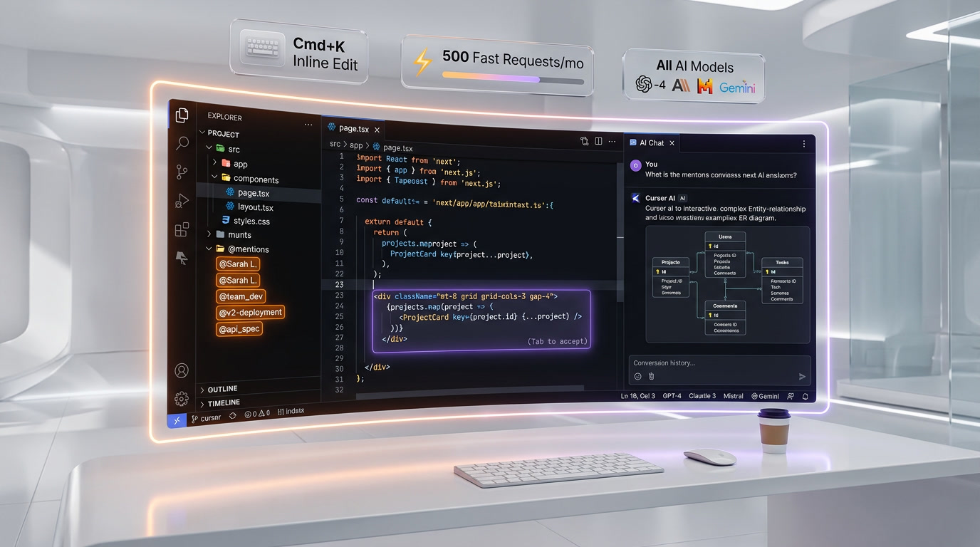This screenshot has height=547, width=980.
Task: Open the Extensions icon in activity bar
Action: [x=181, y=229]
